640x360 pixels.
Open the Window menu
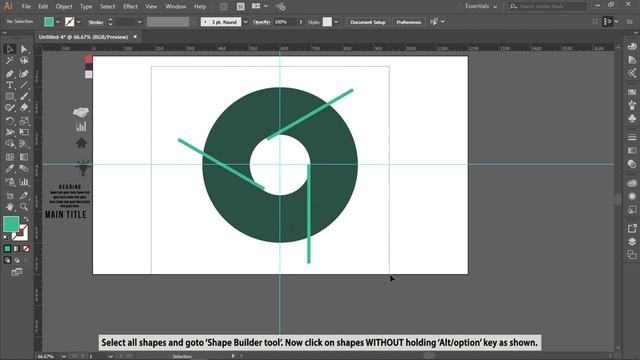coord(176,7)
